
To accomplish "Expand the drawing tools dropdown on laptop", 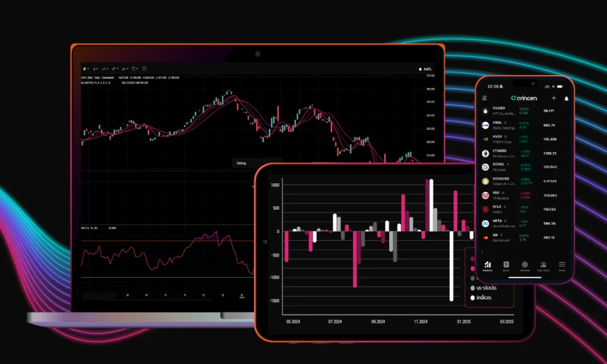I will tap(115, 69).
